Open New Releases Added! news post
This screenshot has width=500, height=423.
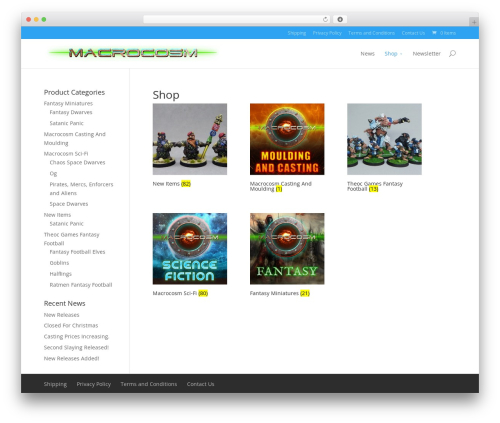[x=71, y=358]
